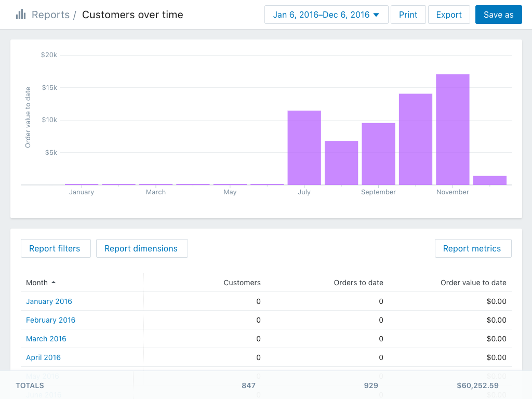Select the July bar in chart
This screenshot has width=532, height=399.
click(x=304, y=148)
